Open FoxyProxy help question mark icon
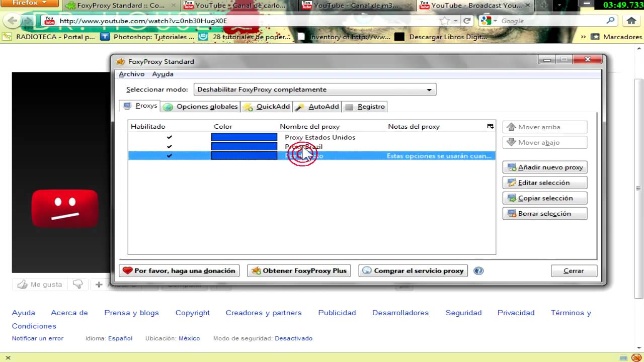Screen dimensions: 644x362 [x=478, y=270]
